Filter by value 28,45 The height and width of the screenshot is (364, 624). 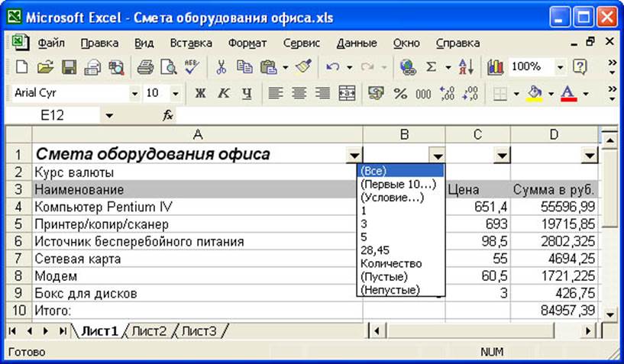coord(401,250)
